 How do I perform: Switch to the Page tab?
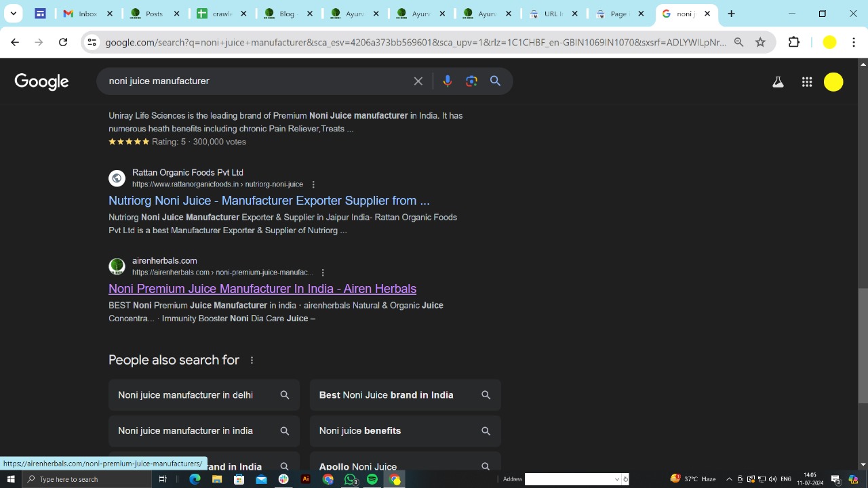point(619,14)
